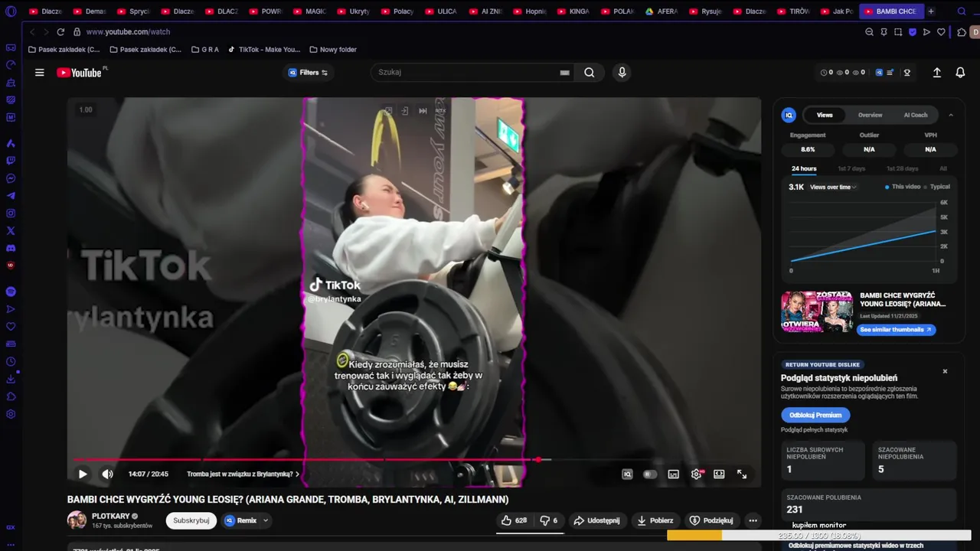Open X (Twitter) in Opera sidebar
The width and height of the screenshot is (980, 551).
[11, 230]
